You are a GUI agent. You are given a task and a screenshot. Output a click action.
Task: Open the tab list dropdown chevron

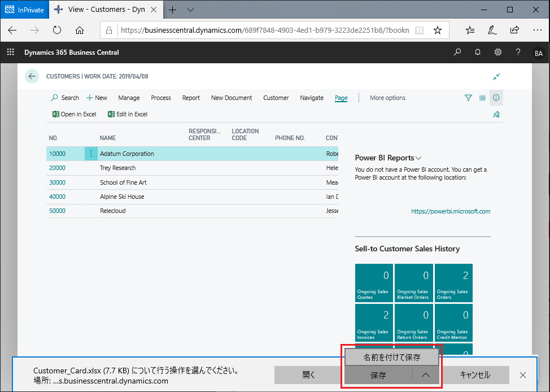[x=190, y=10]
